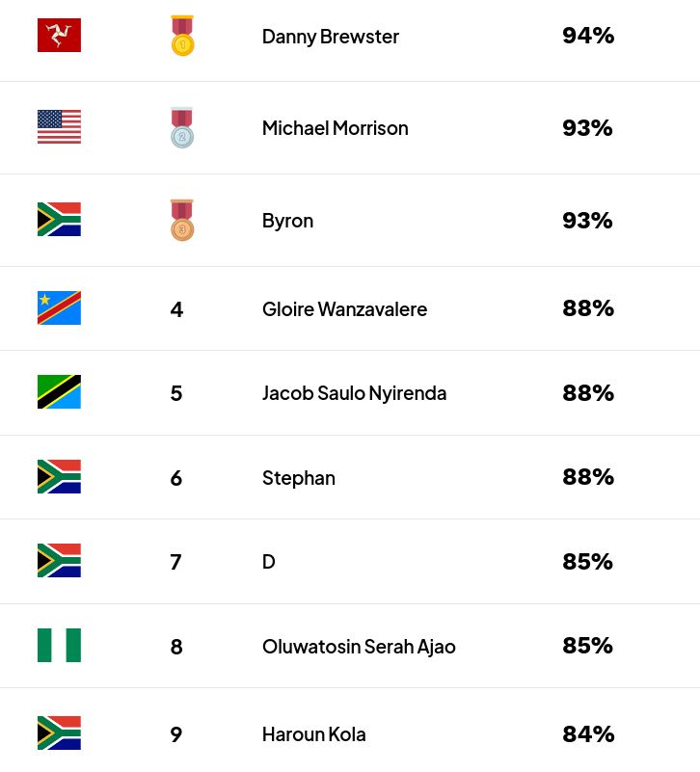Open Danny Brewster's profile name
The image size is (700, 772).
click(x=331, y=37)
